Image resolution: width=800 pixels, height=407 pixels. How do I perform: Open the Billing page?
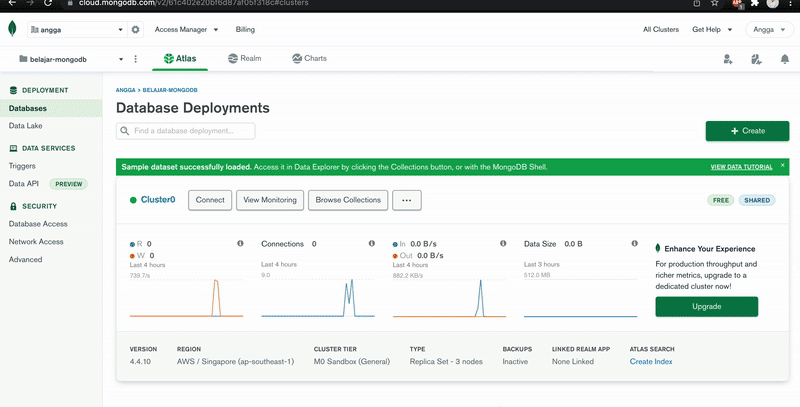pos(245,30)
